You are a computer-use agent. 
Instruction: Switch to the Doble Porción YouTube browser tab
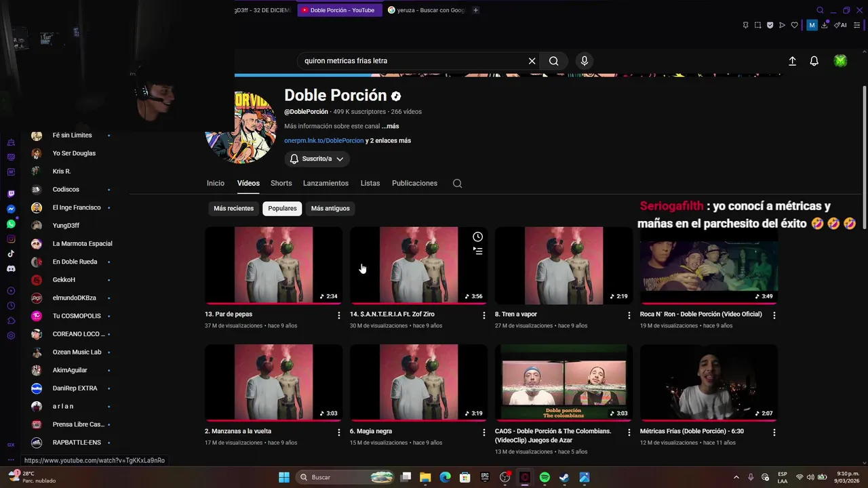click(x=338, y=10)
